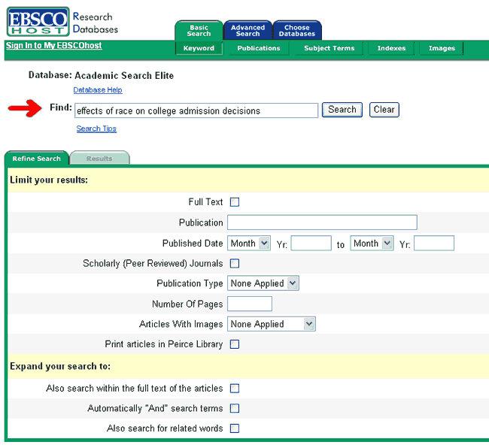Select the Refine Search tab
This screenshot has height=448, width=489.
point(37,159)
